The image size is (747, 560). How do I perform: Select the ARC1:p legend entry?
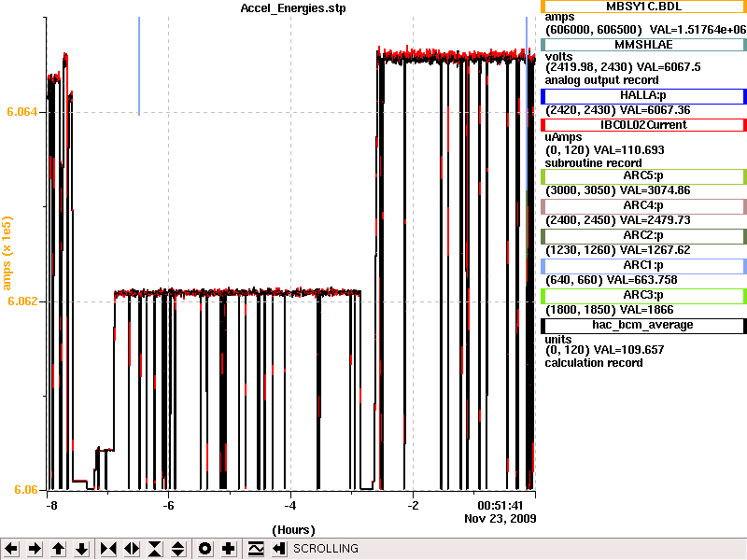(x=643, y=266)
